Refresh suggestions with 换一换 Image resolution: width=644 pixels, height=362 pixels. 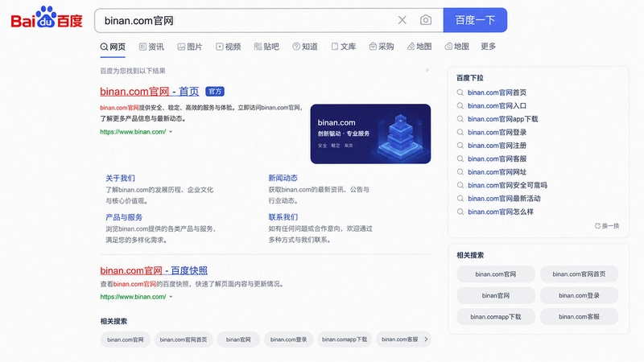point(607,226)
